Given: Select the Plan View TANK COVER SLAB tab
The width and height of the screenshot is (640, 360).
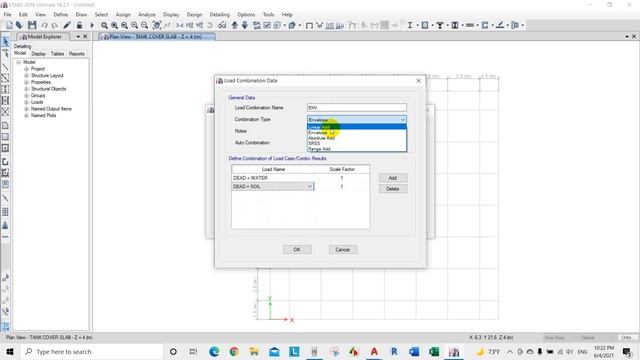Looking at the screenshot, I should tap(157, 37).
